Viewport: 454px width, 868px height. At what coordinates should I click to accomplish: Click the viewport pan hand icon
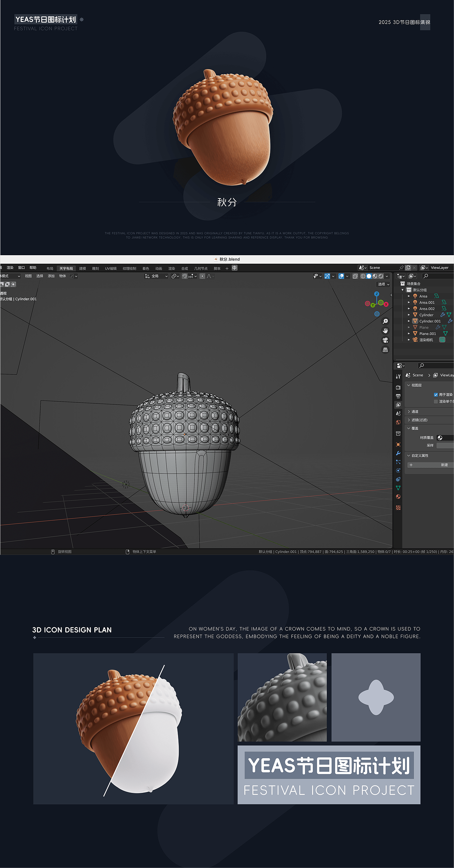coord(385,331)
